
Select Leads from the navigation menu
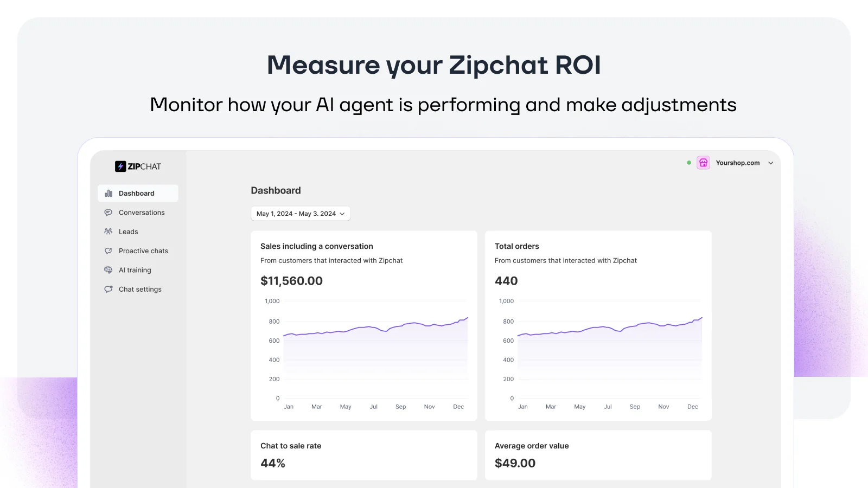[128, 232]
